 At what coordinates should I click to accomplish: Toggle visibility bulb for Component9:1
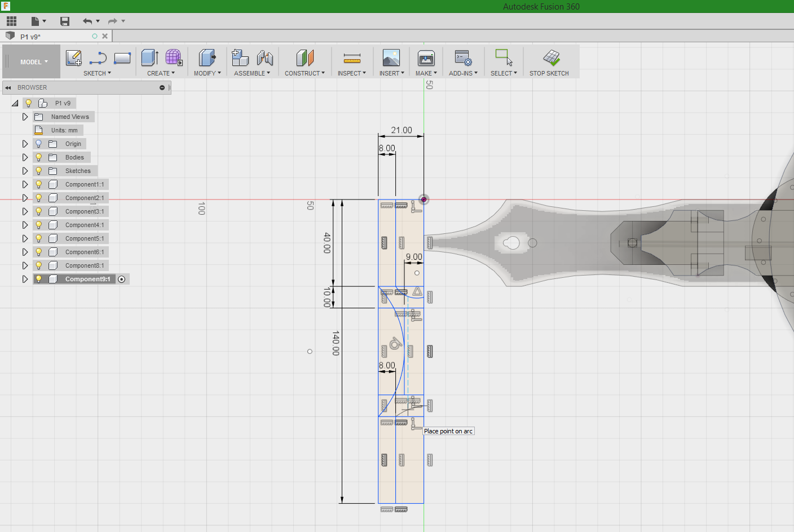click(x=39, y=279)
